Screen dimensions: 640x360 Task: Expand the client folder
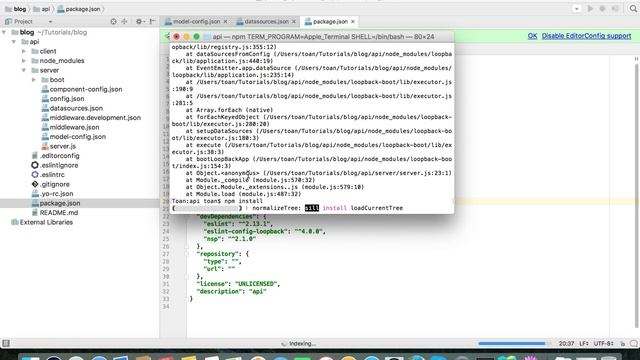coord(24,51)
